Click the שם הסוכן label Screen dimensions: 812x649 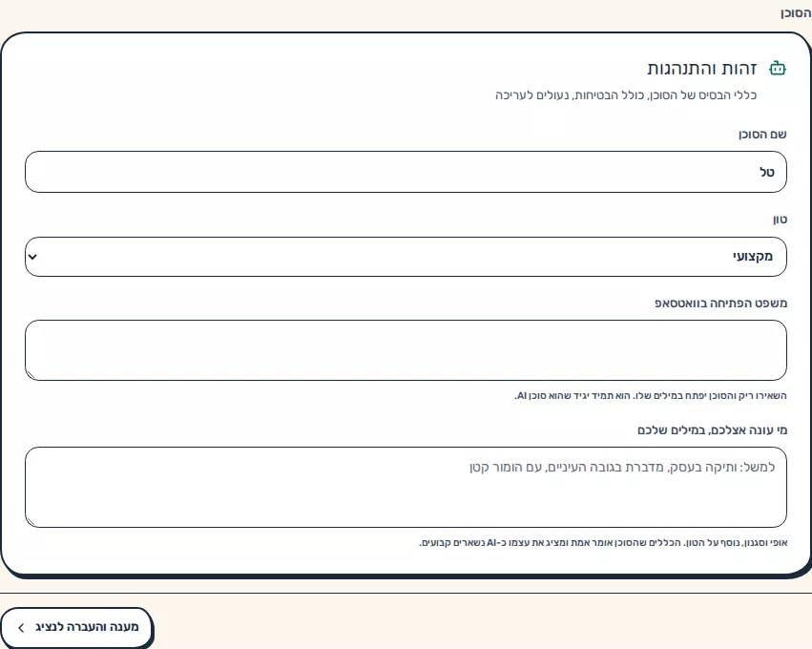click(762, 135)
